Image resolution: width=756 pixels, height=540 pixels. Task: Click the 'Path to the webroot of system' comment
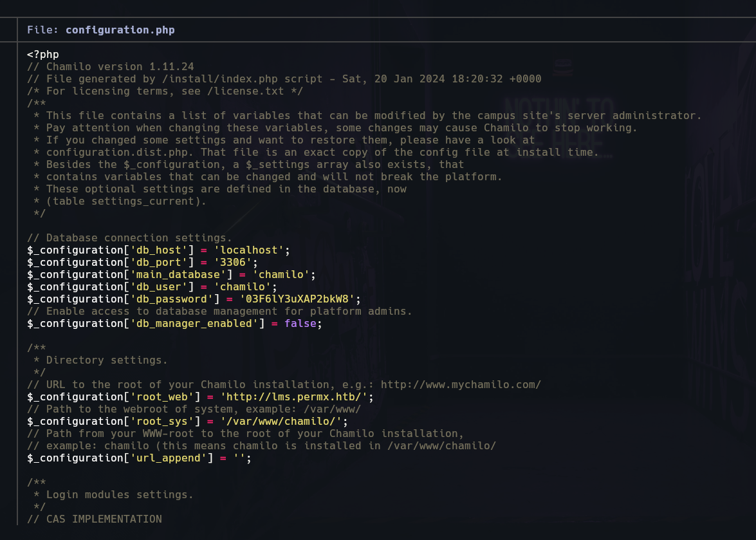tap(194, 409)
